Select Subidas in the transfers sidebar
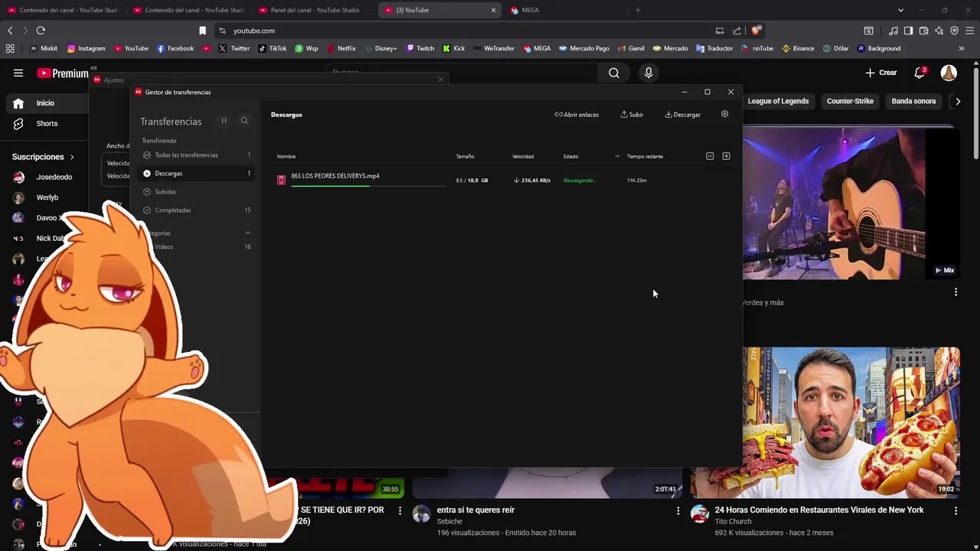 pos(196,192)
